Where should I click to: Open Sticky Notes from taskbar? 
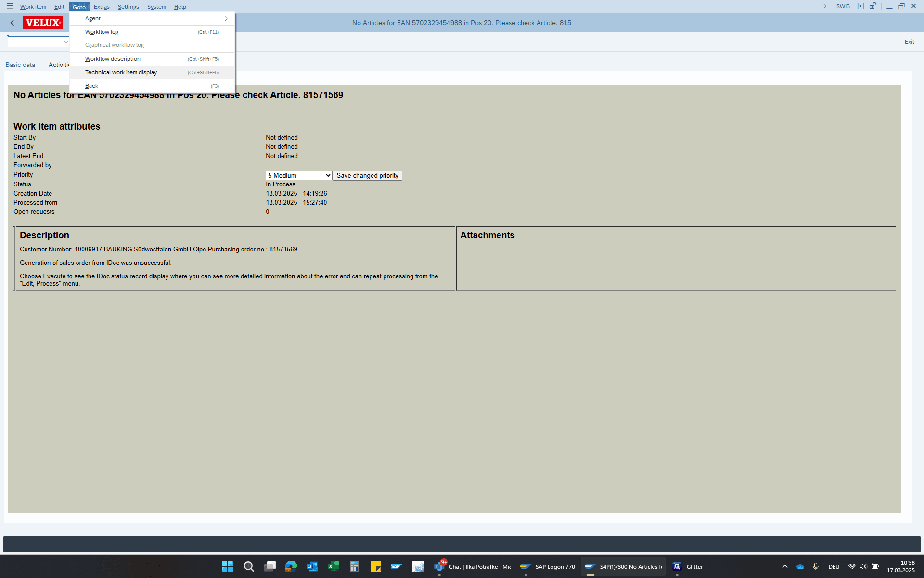[375, 566]
